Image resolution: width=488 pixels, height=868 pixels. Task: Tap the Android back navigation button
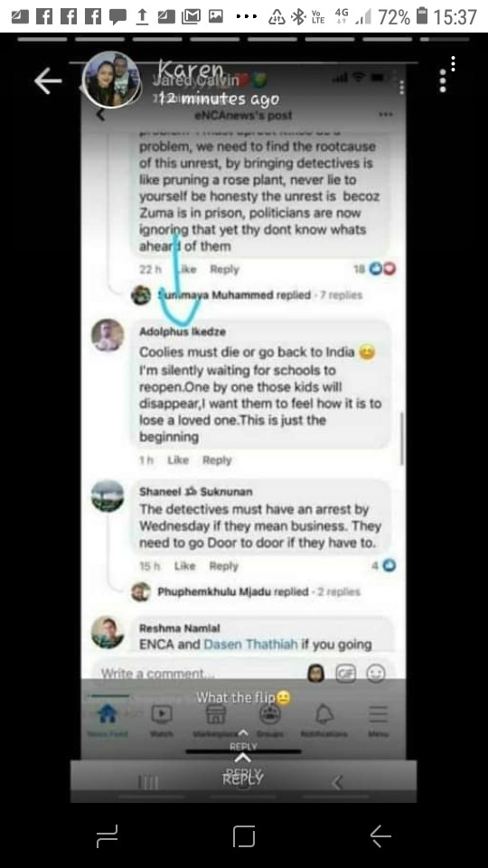coord(380,835)
